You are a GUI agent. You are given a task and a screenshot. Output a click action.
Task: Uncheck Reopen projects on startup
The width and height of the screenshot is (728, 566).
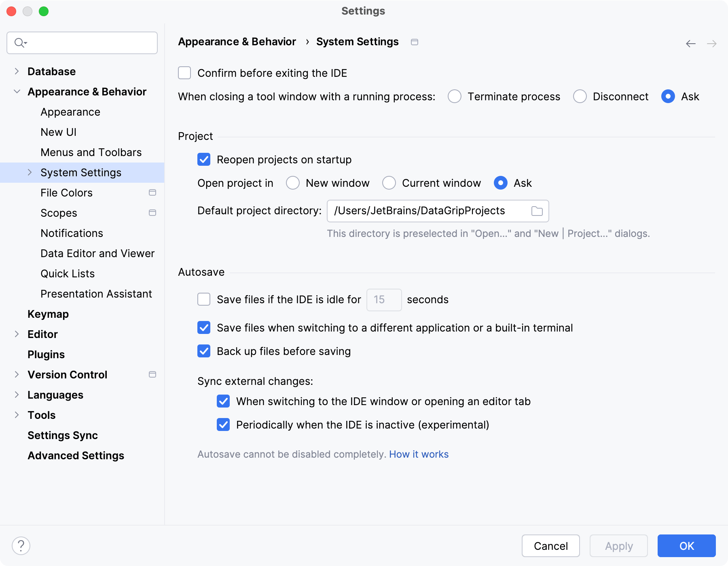[x=204, y=159]
